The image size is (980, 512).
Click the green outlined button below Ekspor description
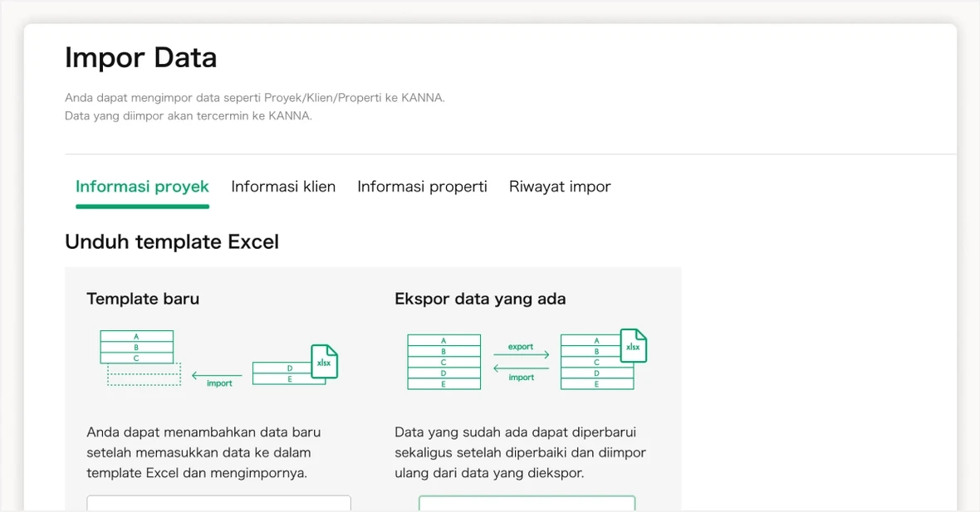click(527, 503)
